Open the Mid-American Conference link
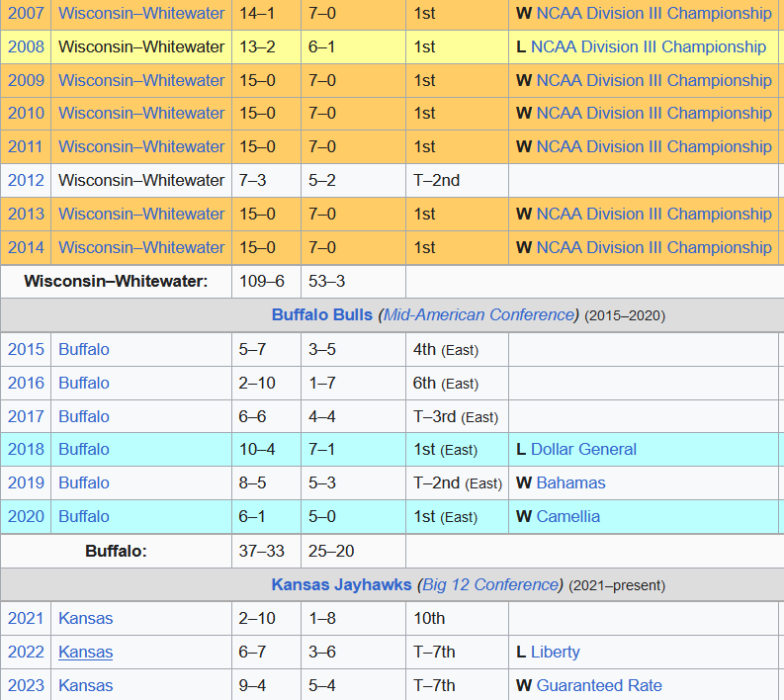The height and width of the screenshot is (700, 784). click(479, 315)
